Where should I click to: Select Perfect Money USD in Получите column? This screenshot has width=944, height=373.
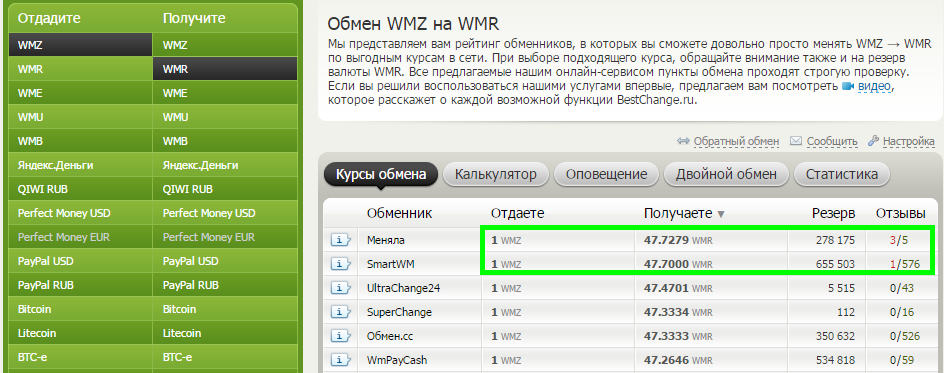pos(225,213)
